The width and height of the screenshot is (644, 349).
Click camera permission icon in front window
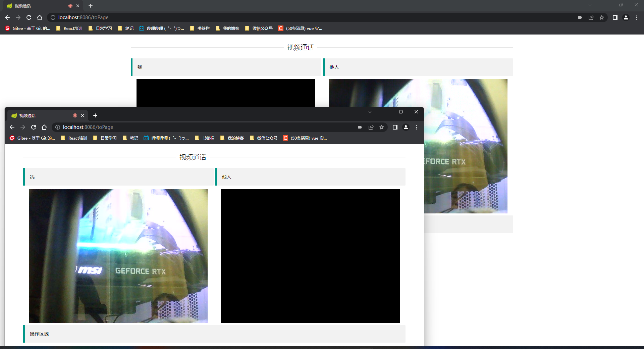(360, 127)
